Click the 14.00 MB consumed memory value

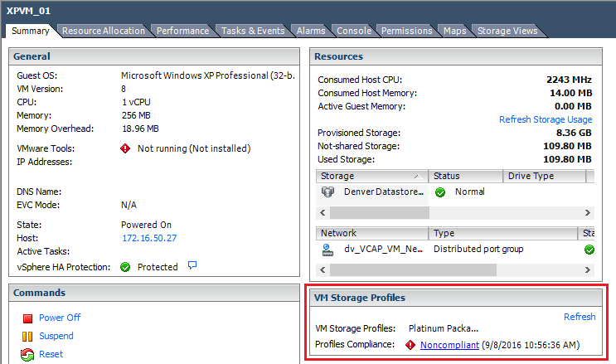571,93
